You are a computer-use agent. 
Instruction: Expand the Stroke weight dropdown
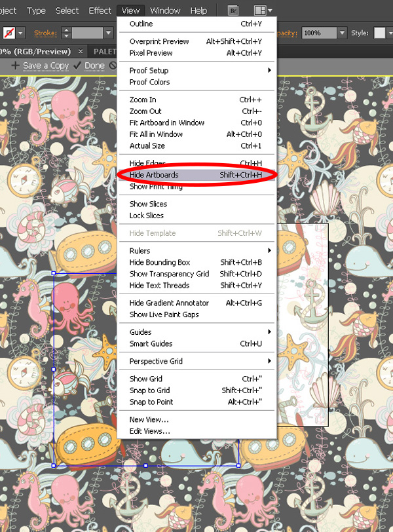click(x=109, y=33)
